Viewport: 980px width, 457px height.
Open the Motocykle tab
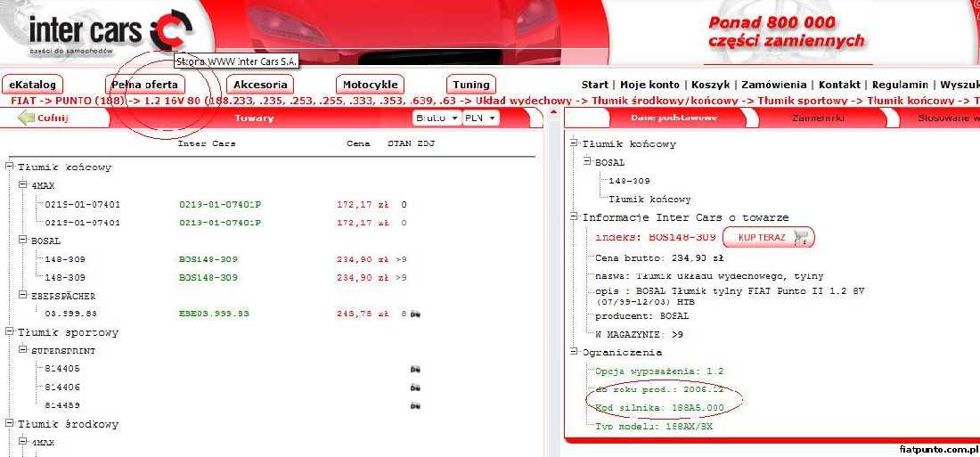(370, 85)
